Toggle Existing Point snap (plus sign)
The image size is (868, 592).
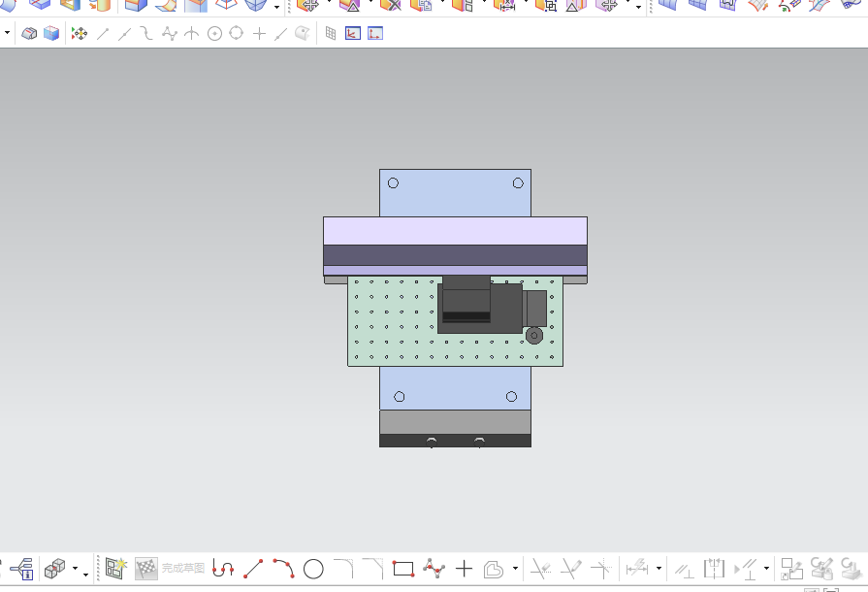(259, 34)
